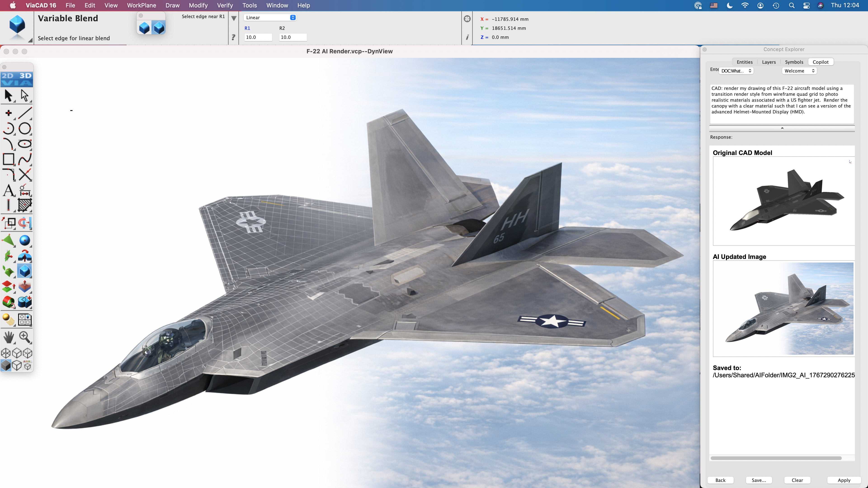The image size is (868, 488).
Task: Expand the DOC:What.. prompt selector
Action: pyautogui.click(x=736, y=71)
